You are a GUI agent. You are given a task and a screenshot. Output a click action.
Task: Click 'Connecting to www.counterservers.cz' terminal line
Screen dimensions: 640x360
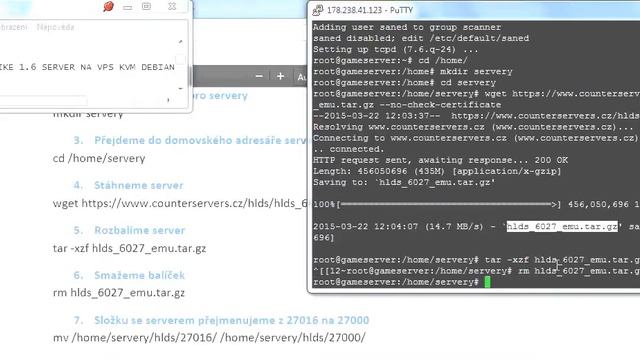pos(475,138)
